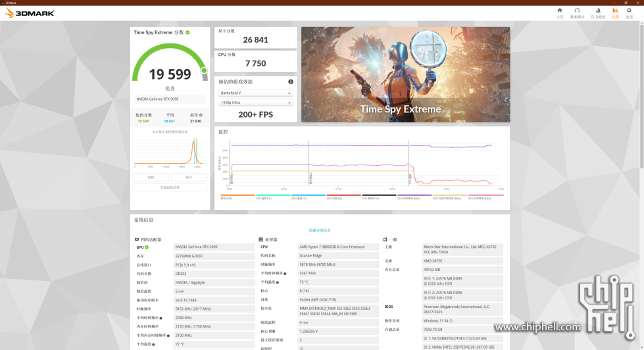This screenshot has width=644, height=350.
Task: Click the 7592.73 GB total storage field
Action: point(462,330)
